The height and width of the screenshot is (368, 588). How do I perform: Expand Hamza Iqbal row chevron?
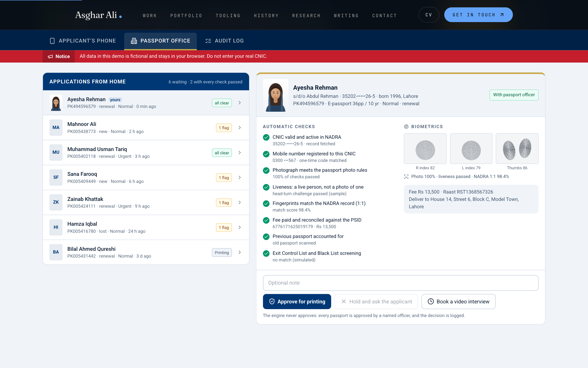[x=240, y=227]
